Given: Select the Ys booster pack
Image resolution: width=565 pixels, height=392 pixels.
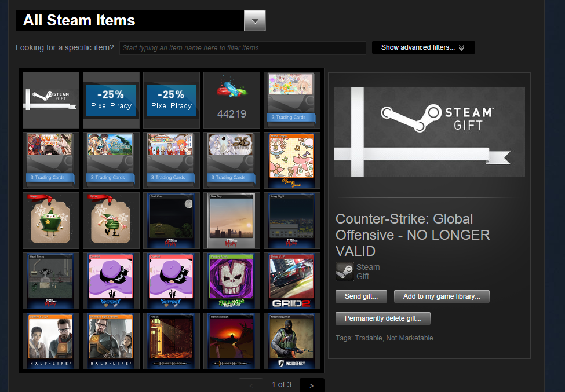Looking at the screenshot, I should [x=232, y=160].
